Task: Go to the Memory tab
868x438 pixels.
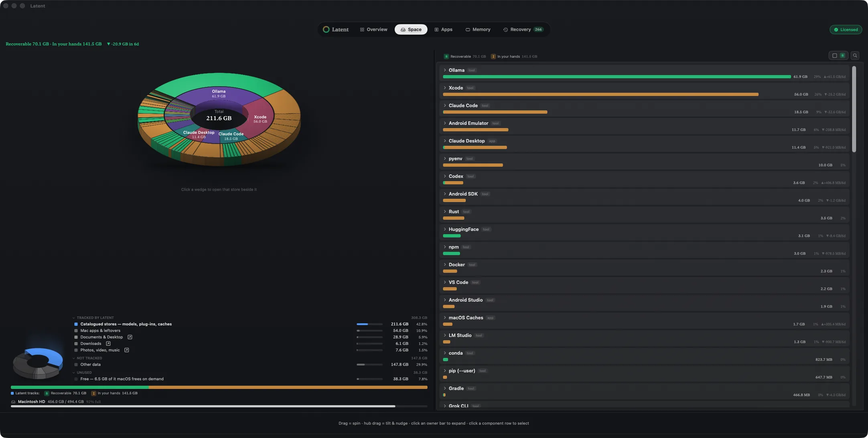Action: (478, 30)
